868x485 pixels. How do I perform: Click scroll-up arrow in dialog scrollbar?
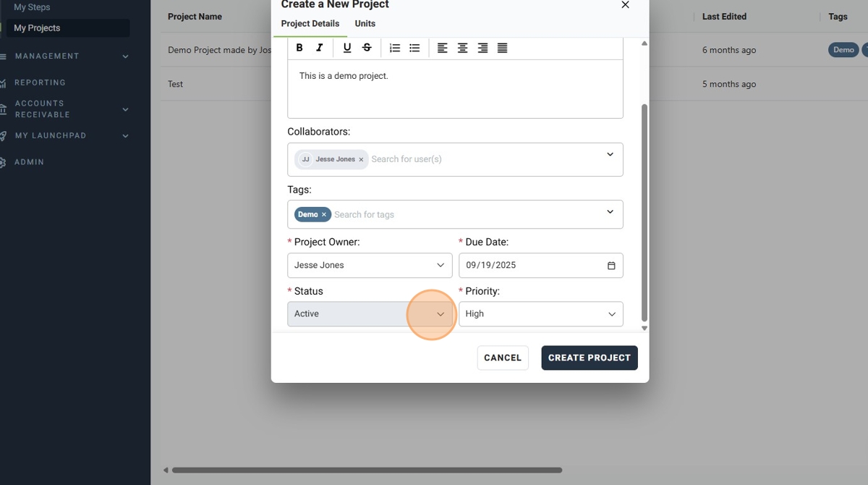click(644, 43)
